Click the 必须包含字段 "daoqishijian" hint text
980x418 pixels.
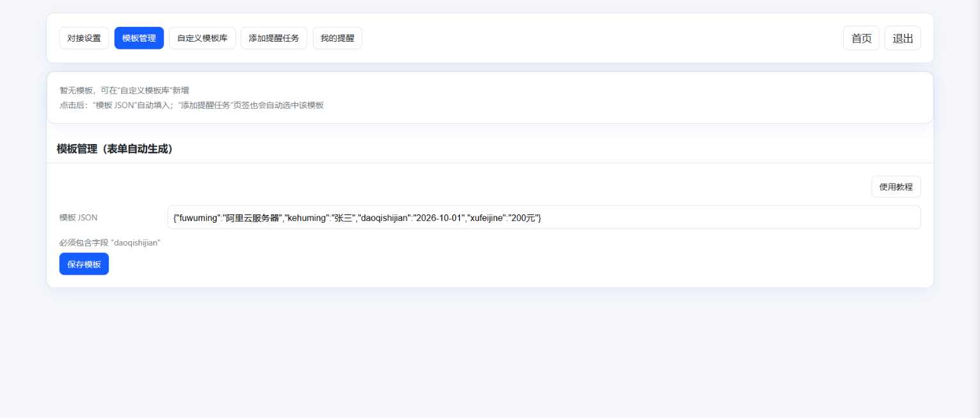tap(109, 243)
